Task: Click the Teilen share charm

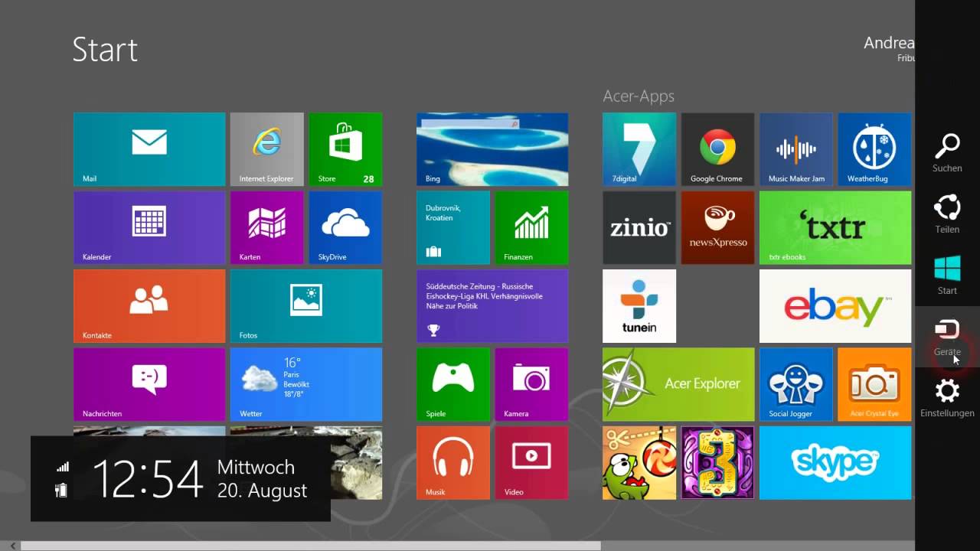Action: (947, 214)
